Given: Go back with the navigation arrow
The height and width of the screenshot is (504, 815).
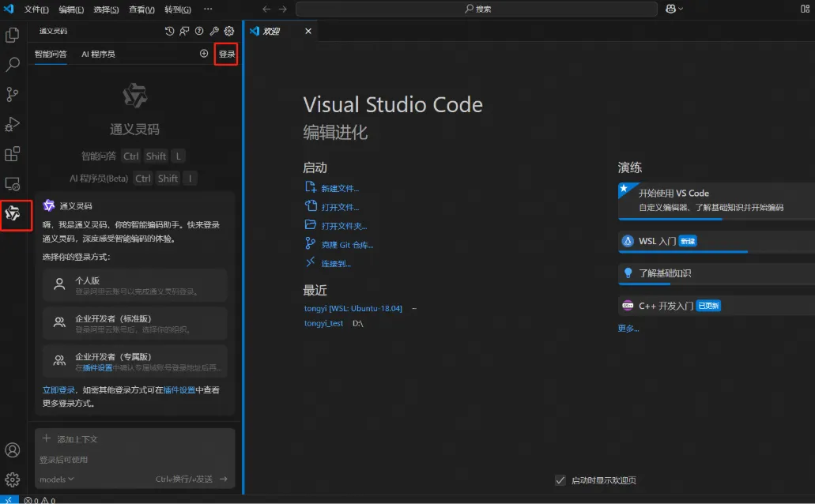Looking at the screenshot, I should pyautogui.click(x=266, y=9).
